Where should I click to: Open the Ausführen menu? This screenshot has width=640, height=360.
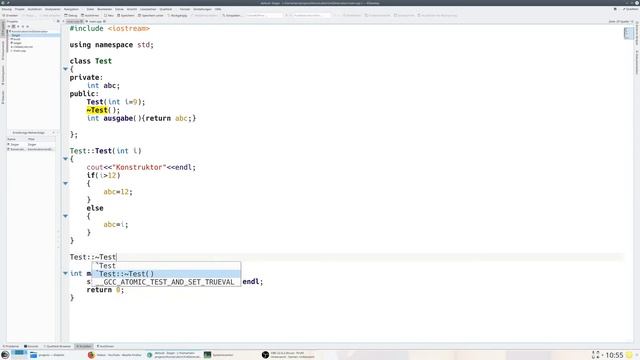click(35, 9)
